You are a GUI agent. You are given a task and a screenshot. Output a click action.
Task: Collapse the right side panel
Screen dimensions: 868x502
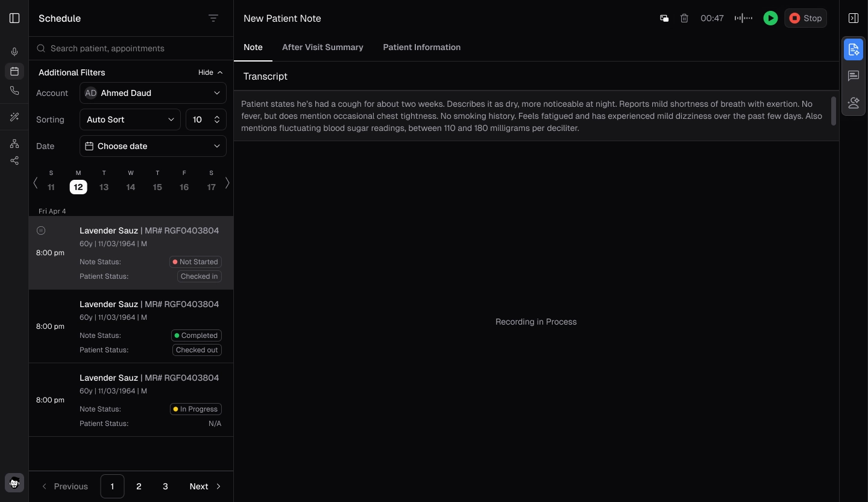[854, 18]
